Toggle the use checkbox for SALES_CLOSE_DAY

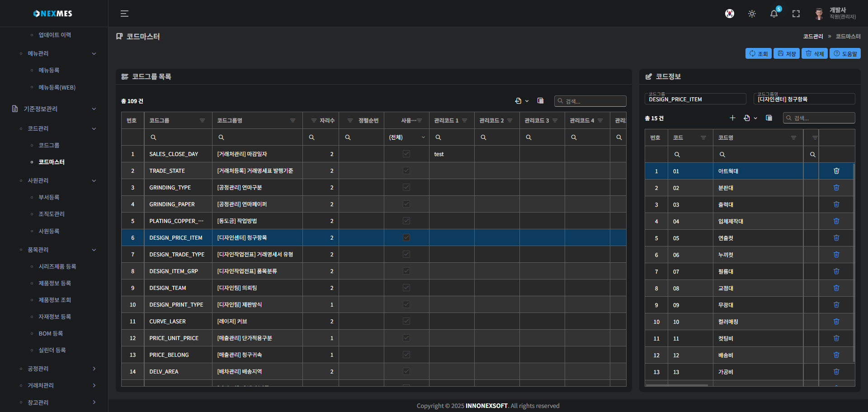406,154
